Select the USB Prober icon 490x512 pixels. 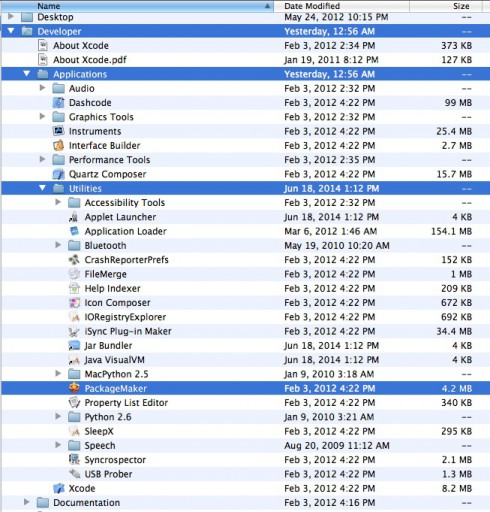click(74, 474)
